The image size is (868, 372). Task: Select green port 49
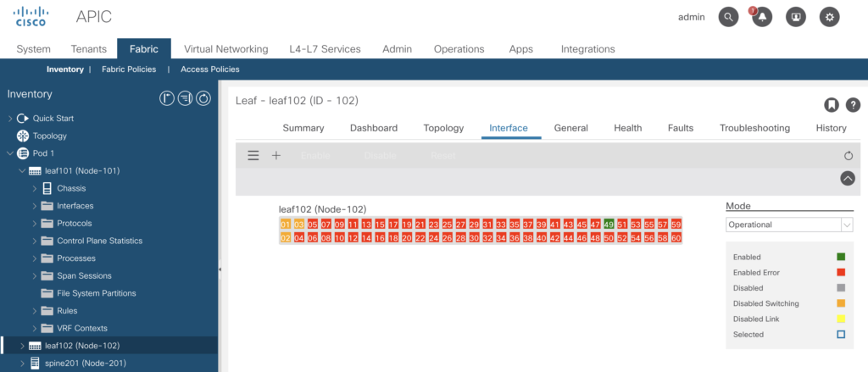pos(609,225)
